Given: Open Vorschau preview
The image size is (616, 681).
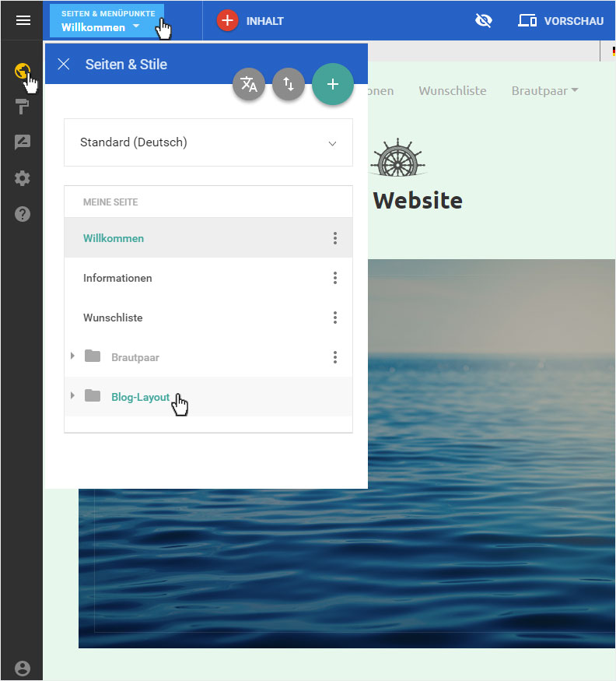Looking at the screenshot, I should 561,21.
